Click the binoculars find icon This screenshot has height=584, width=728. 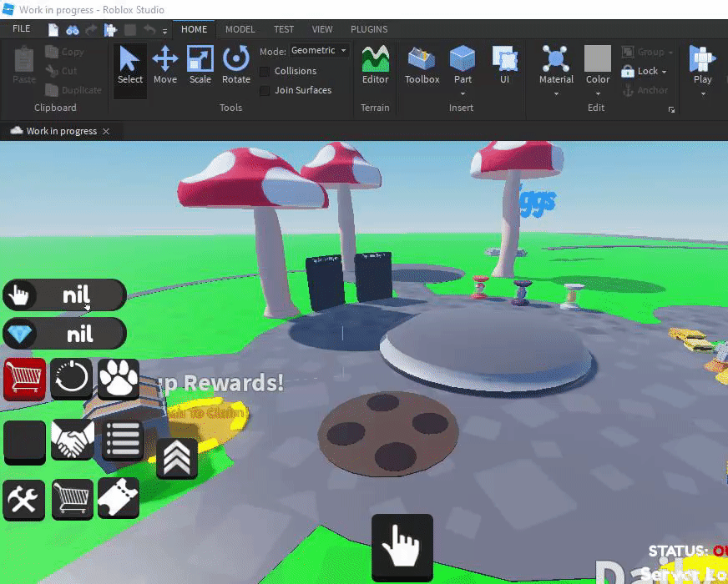[x=73, y=30]
